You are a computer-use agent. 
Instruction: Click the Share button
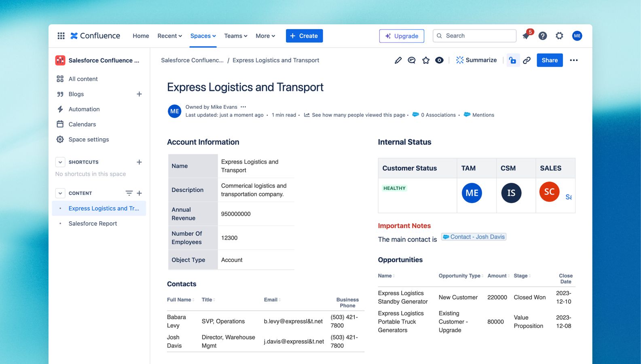click(550, 60)
